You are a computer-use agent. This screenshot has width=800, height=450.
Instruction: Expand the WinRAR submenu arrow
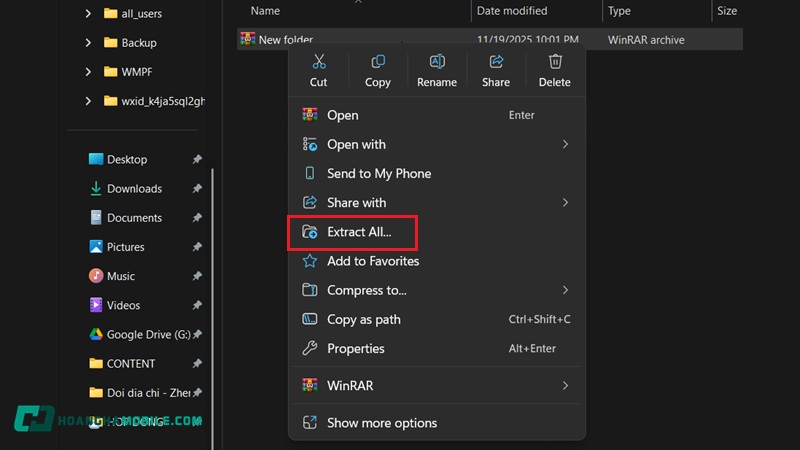565,385
